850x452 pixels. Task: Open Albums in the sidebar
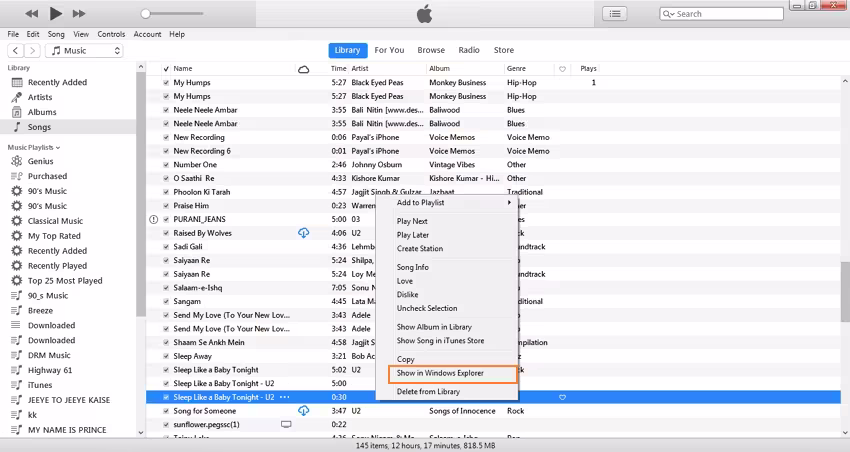42,112
